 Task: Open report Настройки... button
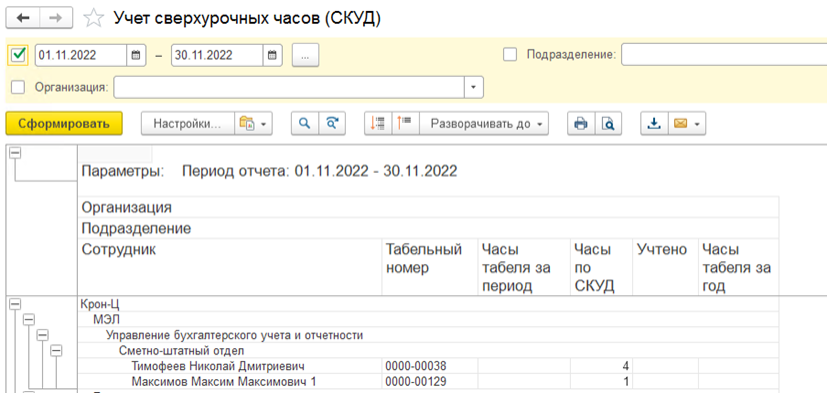click(x=187, y=123)
